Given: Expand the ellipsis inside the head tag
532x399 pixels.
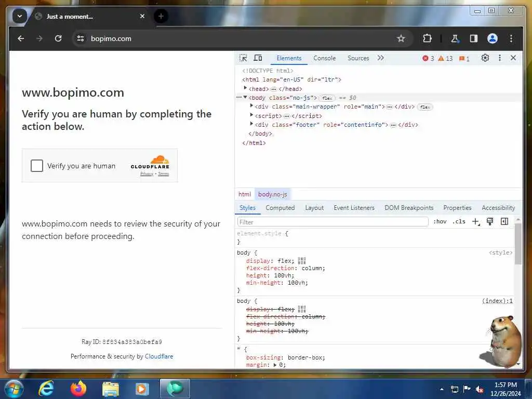Looking at the screenshot, I should point(273,89).
